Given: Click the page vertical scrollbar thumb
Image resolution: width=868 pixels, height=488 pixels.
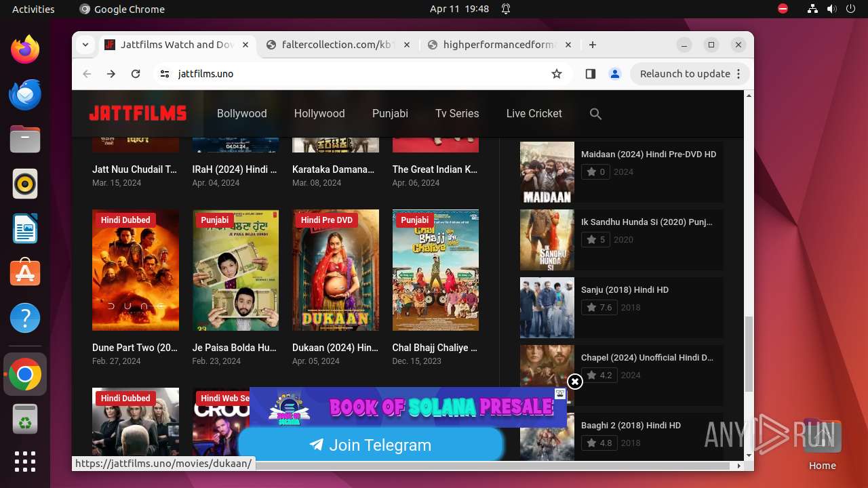Looking at the screenshot, I should (749, 353).
